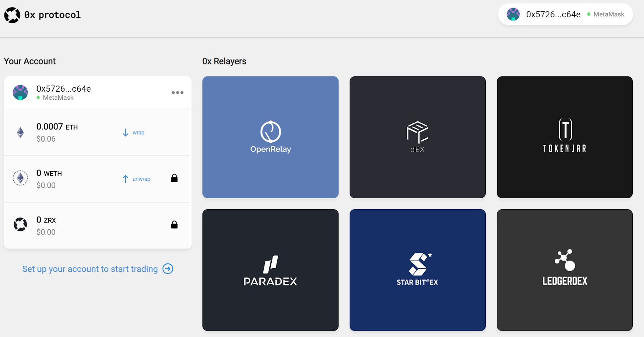This screenshot has width=644, height=337.
Task: Toggle the ZRX allowance lock
Action: tap(174, 224)
